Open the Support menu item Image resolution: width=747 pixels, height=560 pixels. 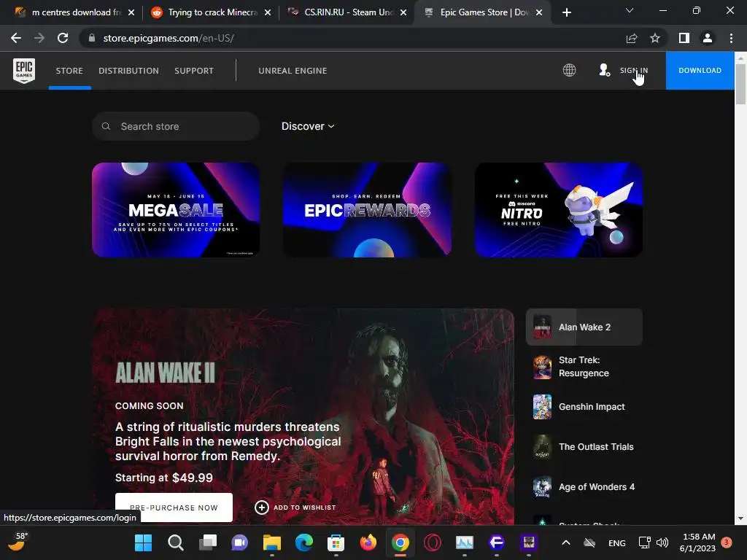click(x=194, y=71)
